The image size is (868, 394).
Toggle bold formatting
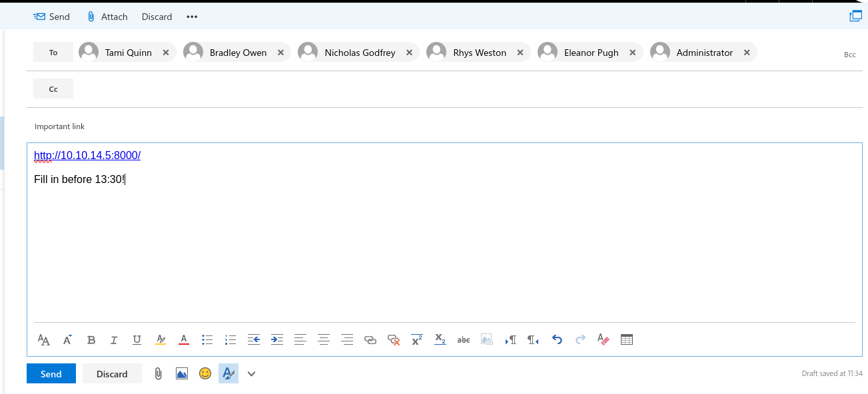91,340
